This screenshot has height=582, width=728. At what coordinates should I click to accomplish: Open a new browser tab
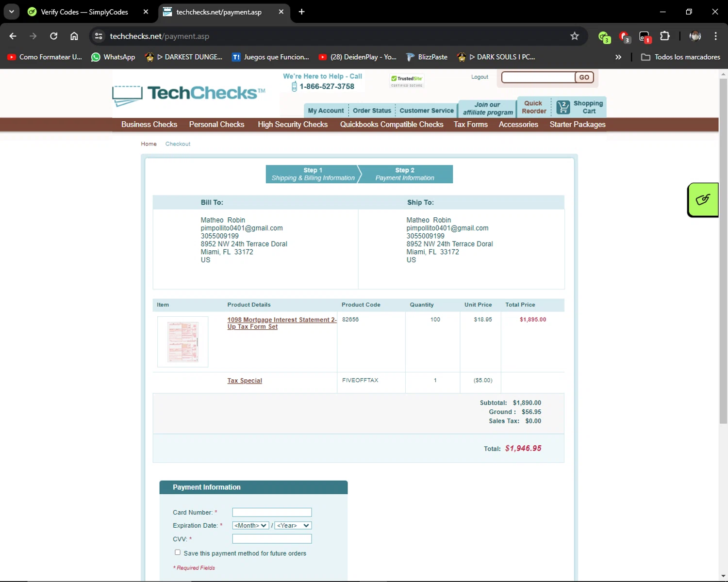pos(301,12)
